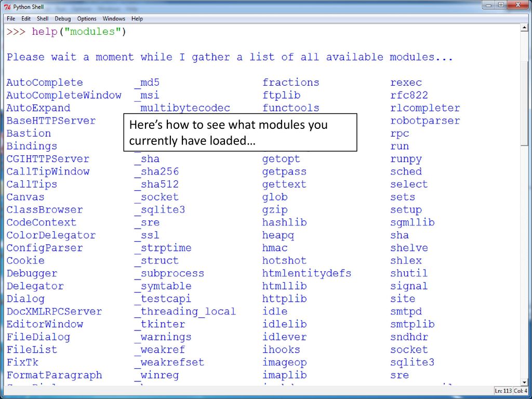
Task: Click the glob module name
Action: point(275,197)
